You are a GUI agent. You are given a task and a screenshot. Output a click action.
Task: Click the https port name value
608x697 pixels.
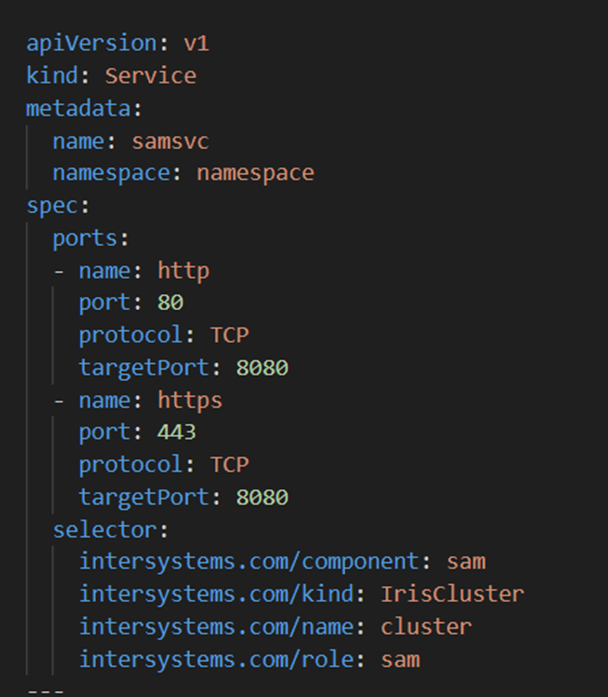click(190, 401)
